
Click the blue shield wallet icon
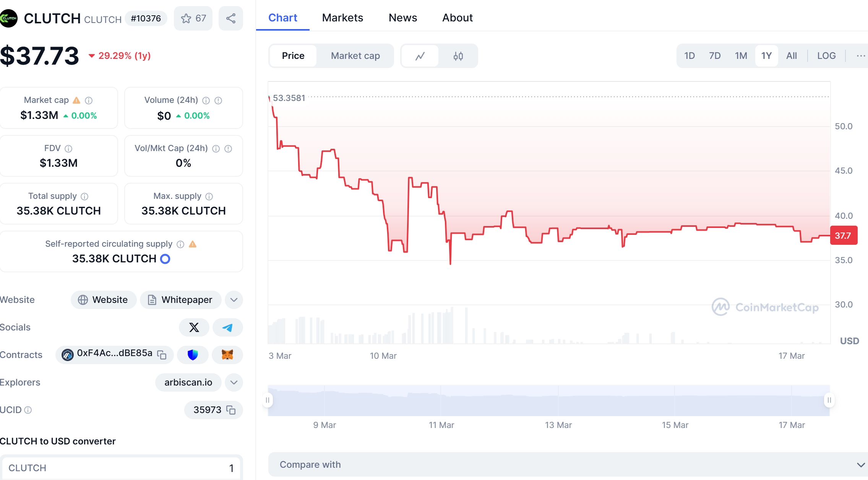[x=193, y=355]
